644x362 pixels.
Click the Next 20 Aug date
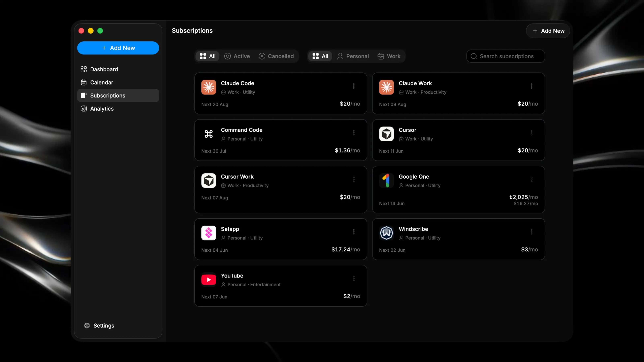click(x=215, y=104)
